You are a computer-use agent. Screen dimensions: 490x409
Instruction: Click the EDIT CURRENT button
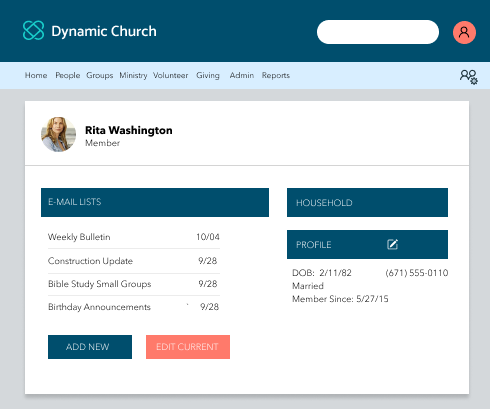click(x=188, y=347)
